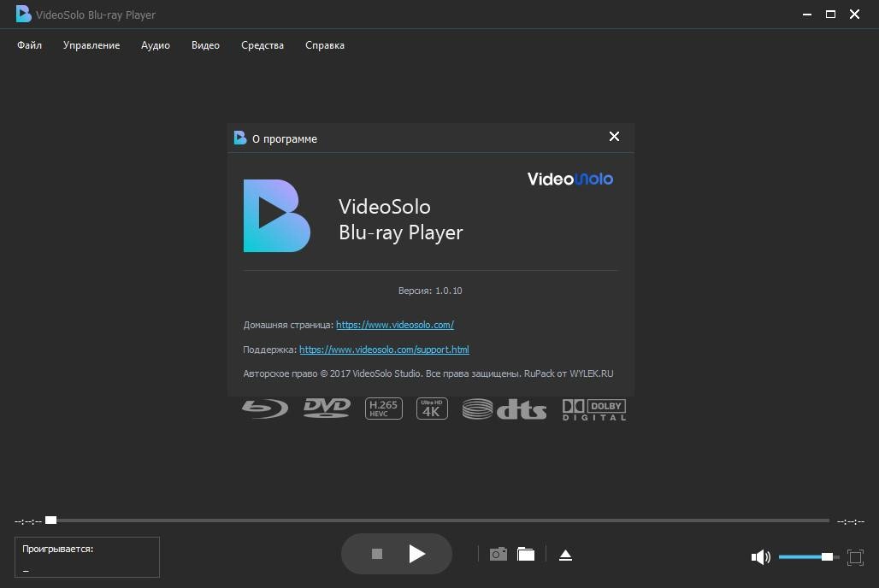Viewport: 879px width, 588px height.
Task: Click the VideoSolo brand logo in dialog
Action: 570,179
